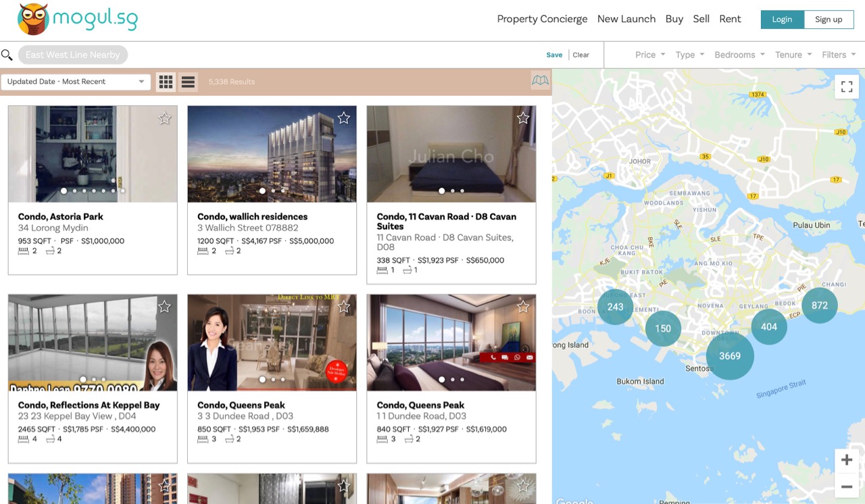Open the Price filter dropdown
865x504 pixels.
click(650, 55)
